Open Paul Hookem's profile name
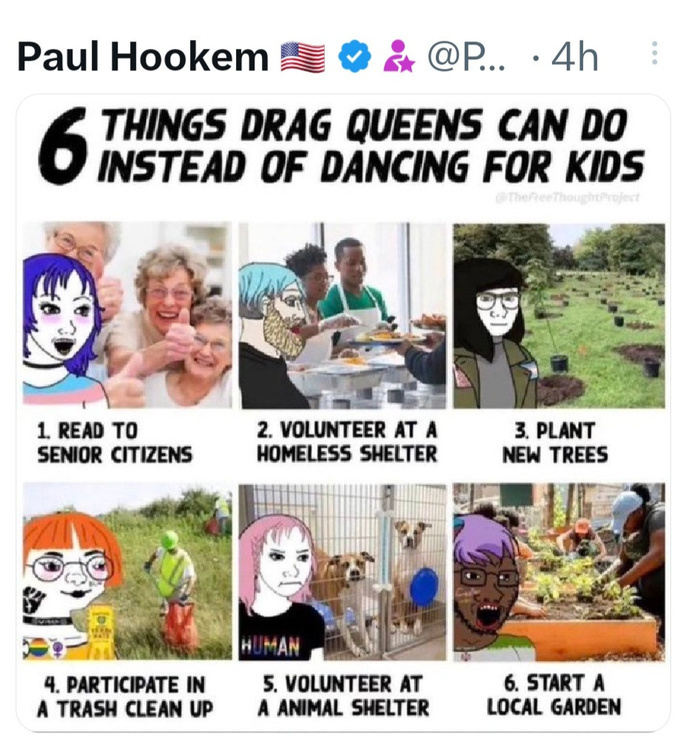Viewport: 694px width, 740px height. pyautogui.click(x=143, y=57)
